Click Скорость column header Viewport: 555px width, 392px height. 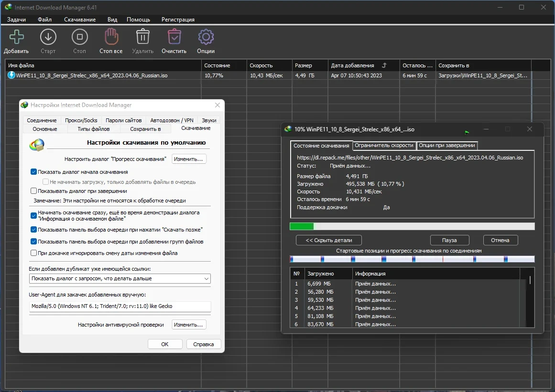tap(269, 65)
